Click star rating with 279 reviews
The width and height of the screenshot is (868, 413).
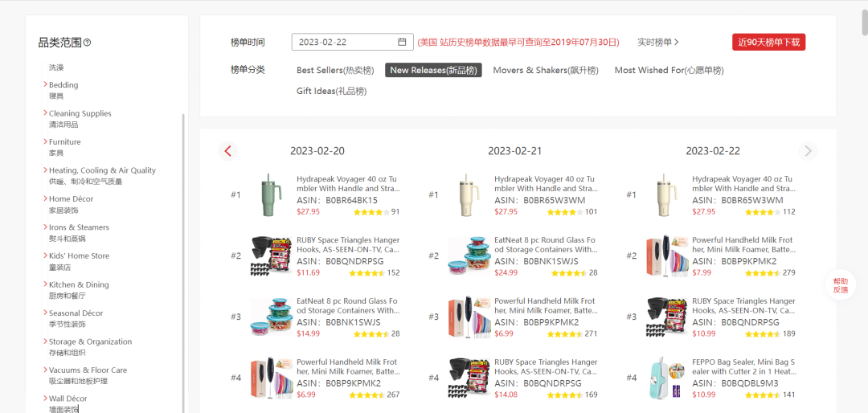[763, 273]
